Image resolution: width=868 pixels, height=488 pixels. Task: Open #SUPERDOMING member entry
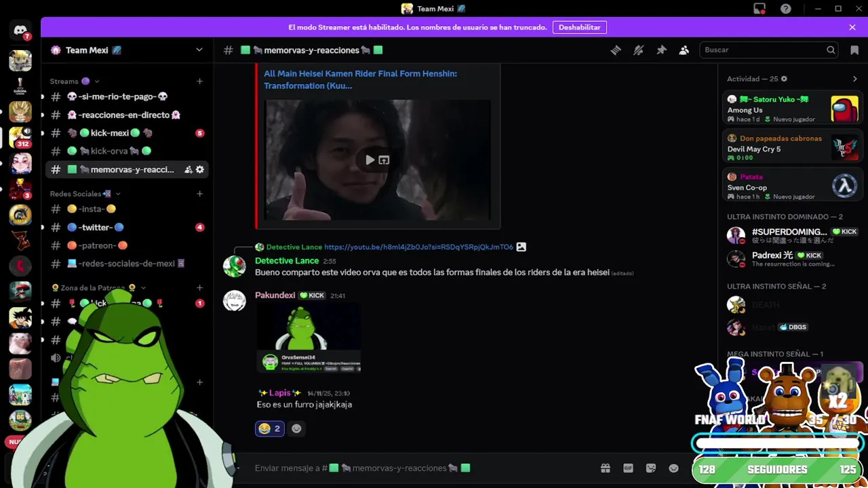[792, 236]
